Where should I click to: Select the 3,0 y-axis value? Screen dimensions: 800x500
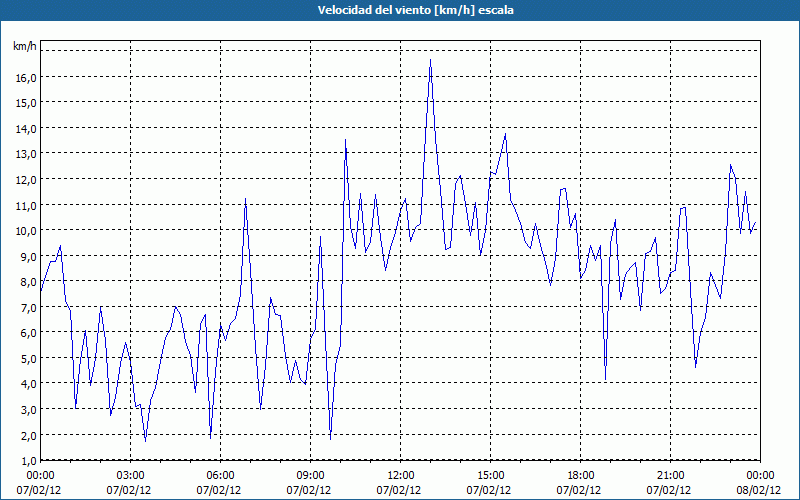point(28,410)
